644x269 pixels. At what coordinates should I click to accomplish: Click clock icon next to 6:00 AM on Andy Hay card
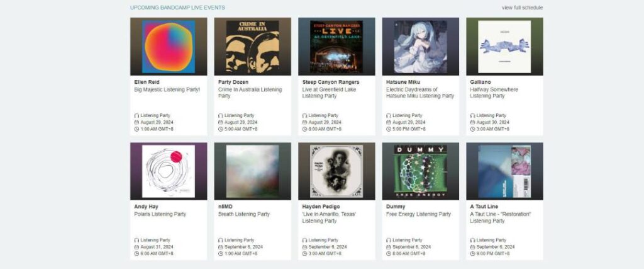click(136, 254)
